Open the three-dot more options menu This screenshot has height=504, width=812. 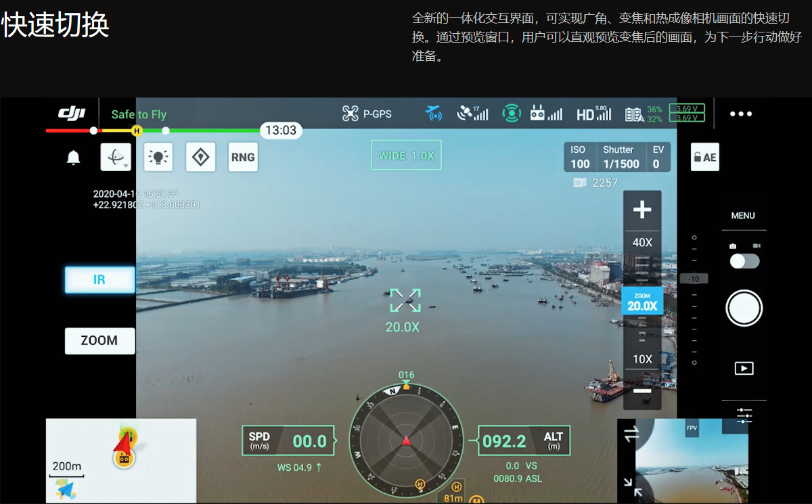click(741, 114)
